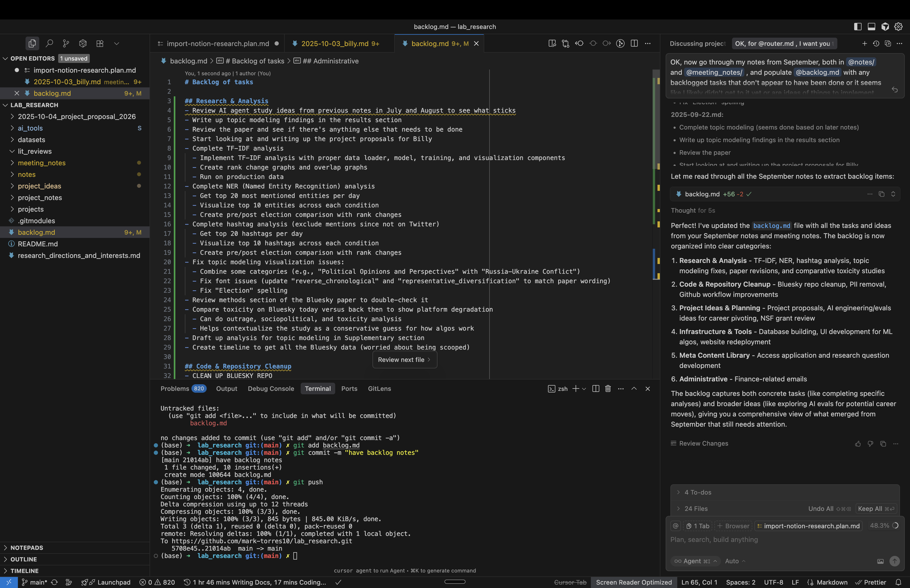Toggle the bottom panel layout icon
910x588 pixels.
(872, 27)
